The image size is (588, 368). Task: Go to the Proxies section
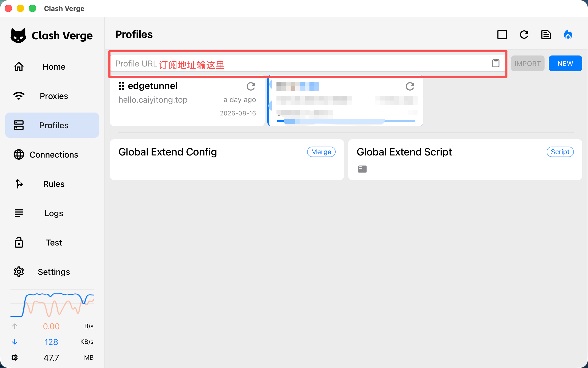[x=52, y=96]
